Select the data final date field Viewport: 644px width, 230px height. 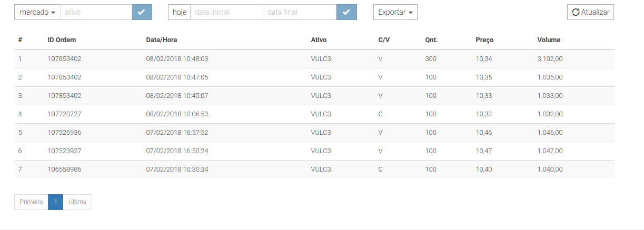coord(300,12)
